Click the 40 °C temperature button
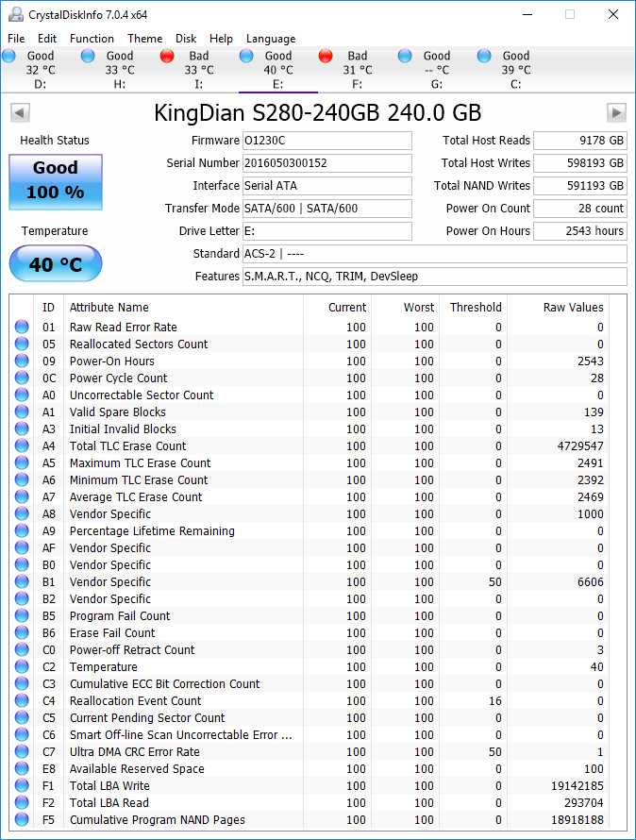The image size is (636, 840). 56,263
